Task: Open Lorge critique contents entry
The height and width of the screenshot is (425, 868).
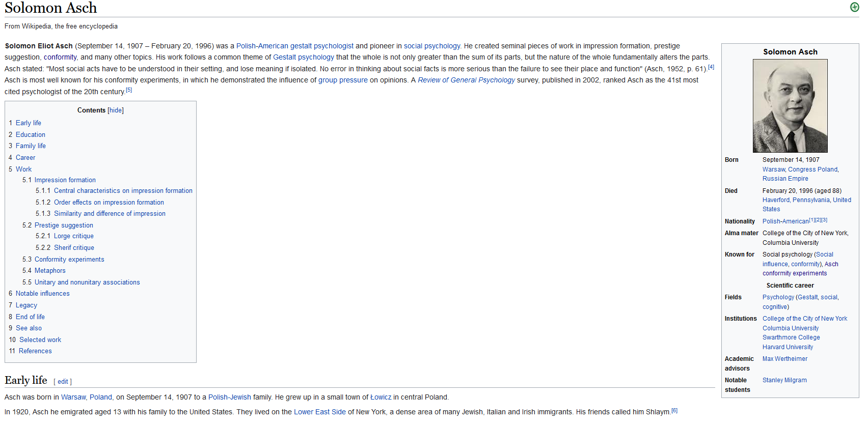Action: [x=74, y=236]
